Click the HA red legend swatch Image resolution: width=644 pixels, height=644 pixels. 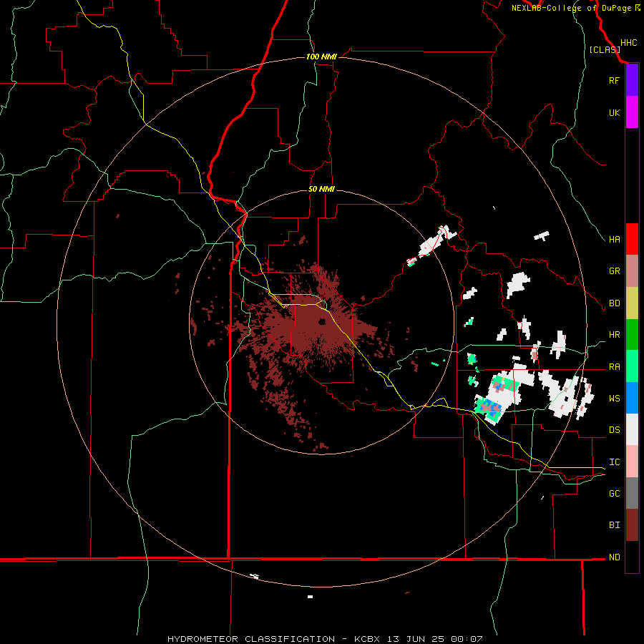pyautogui.click(x=632, y=239)
